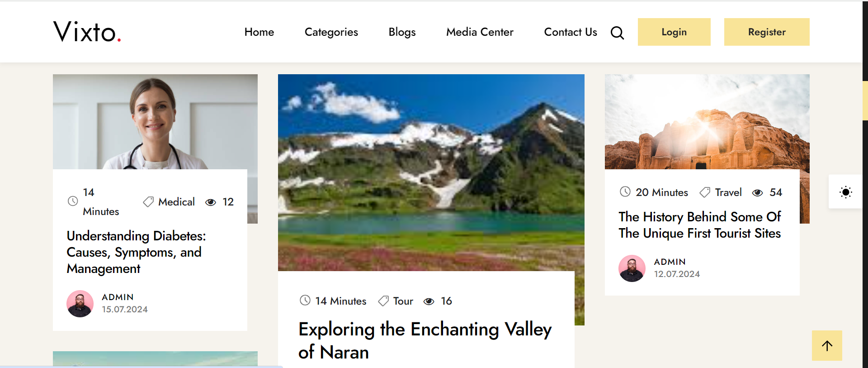Click the admin avatar on the diabetes article

click(x=80, y=303)
